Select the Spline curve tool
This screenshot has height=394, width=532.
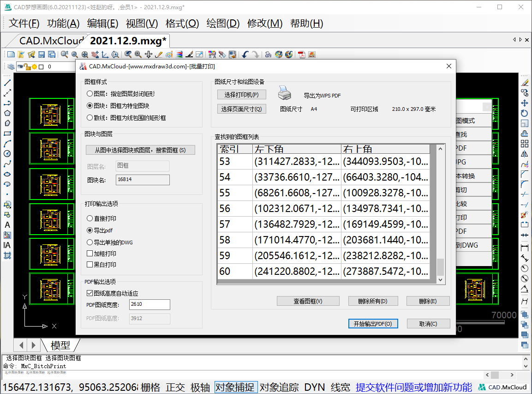[x=7, y=164]
